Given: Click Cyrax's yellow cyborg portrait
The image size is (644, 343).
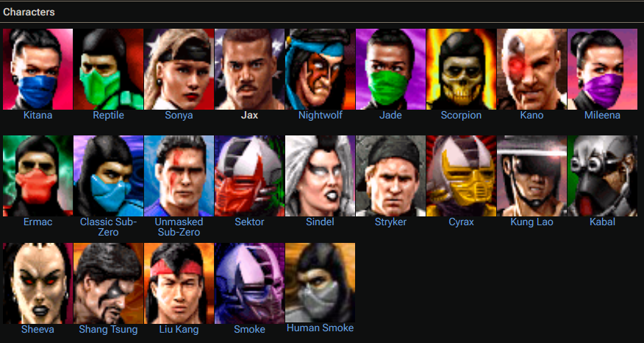Looking at the screenshot, I should [x=461, y=176].
